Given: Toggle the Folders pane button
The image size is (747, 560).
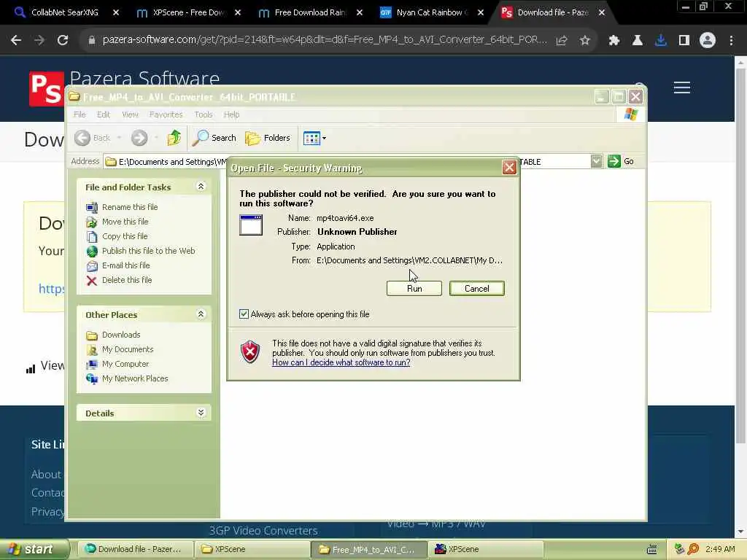Looking at the screenshot, I should click(268, 138).
